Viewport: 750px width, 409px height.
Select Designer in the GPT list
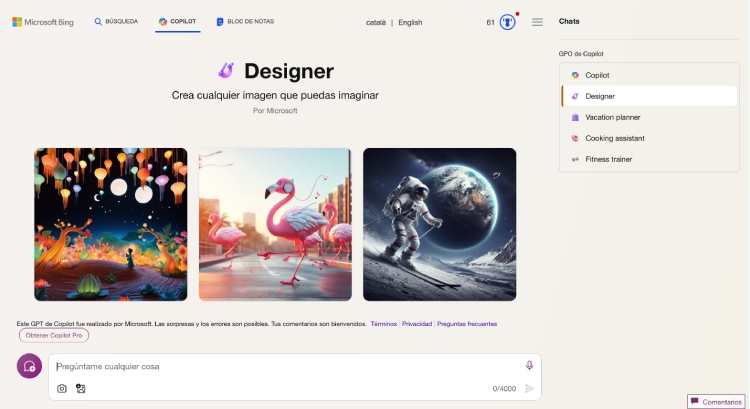click(649, 96)
